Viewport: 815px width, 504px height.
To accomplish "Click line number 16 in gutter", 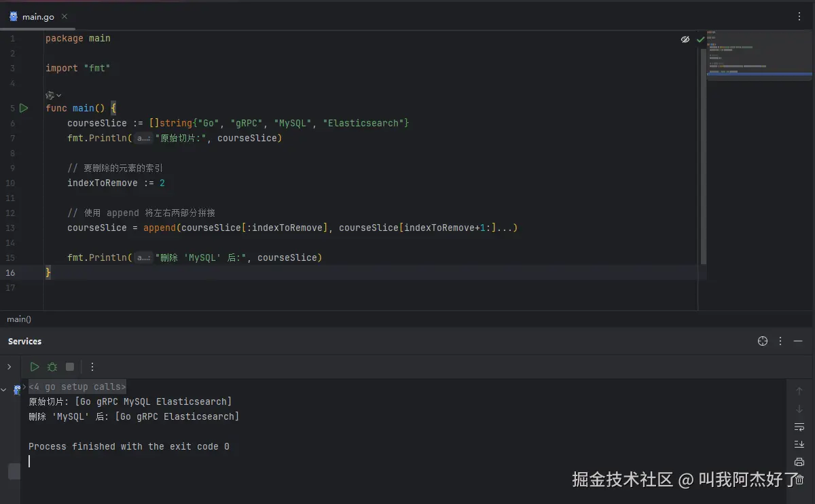I will [x=10, y=272].
